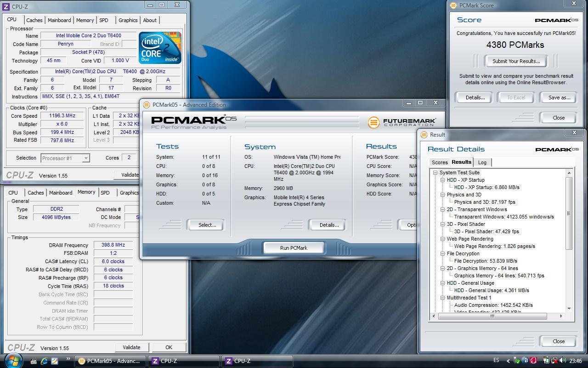
Task: Show hidden tray icons arrow
Action: tap(508, 361)
